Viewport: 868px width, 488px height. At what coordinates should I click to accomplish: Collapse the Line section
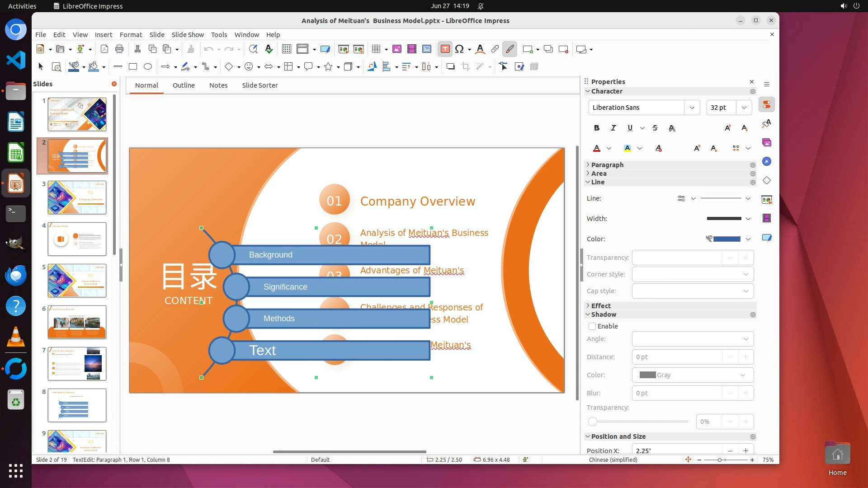click(597, 182)
